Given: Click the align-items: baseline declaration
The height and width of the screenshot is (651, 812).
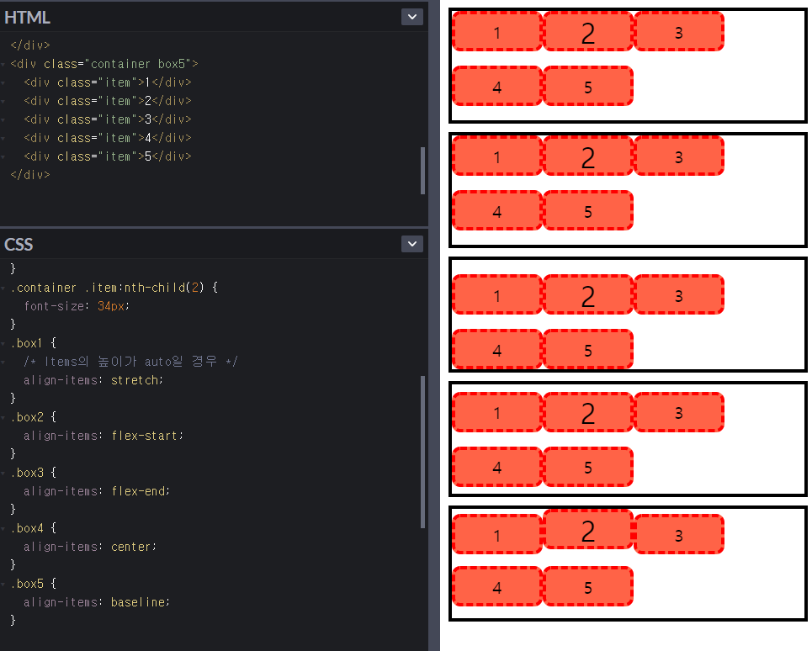Looking at the screenshot, I should point(97,602).
